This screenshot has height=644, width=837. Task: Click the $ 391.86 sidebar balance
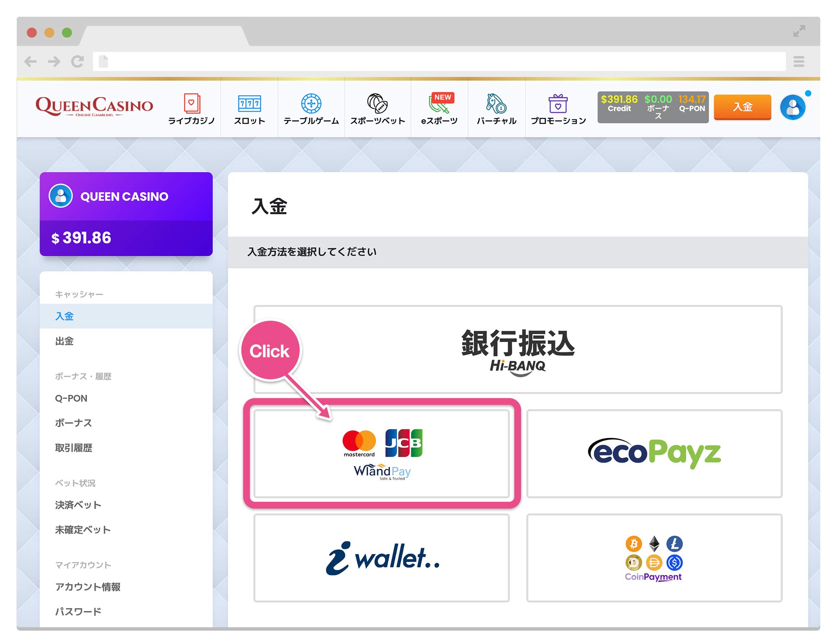click(81, 238)
